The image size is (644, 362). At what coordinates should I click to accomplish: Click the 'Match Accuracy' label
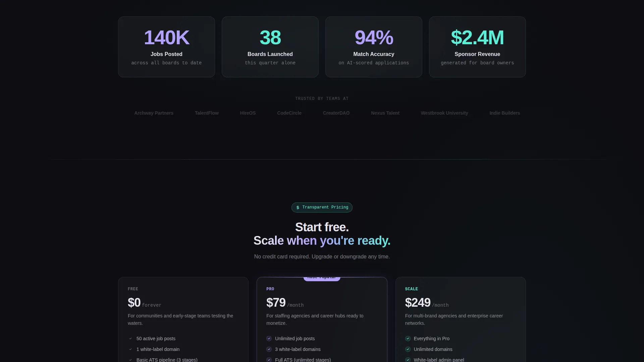tap(374, 54)
